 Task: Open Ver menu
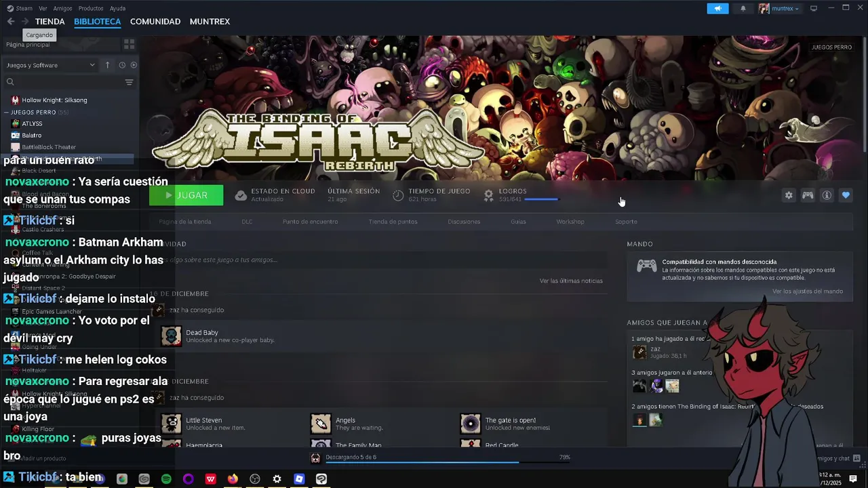[x=43, y=8]
